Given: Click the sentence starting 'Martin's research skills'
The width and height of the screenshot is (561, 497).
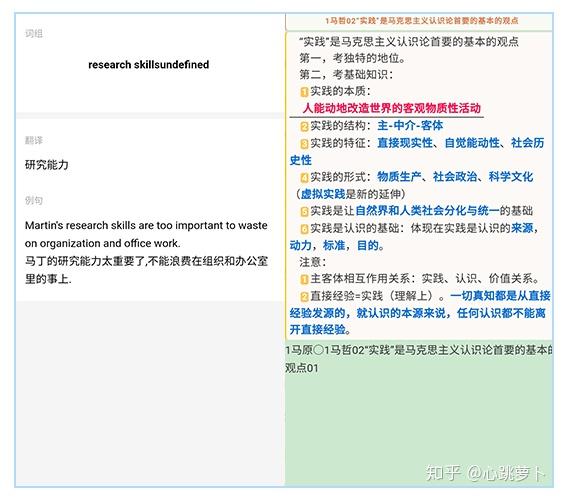Looking at the screenshot, I should pos(146,234).
